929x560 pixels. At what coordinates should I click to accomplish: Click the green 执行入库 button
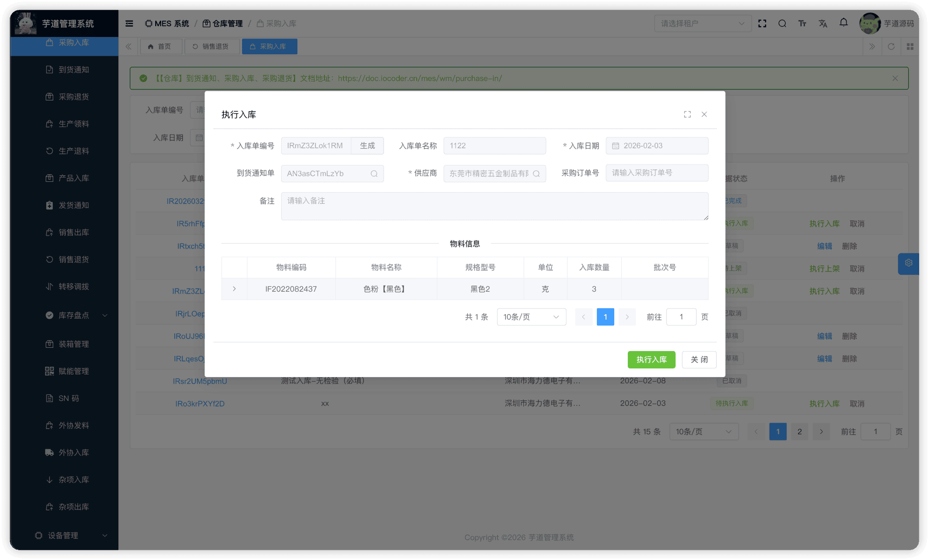coord(651,359)
